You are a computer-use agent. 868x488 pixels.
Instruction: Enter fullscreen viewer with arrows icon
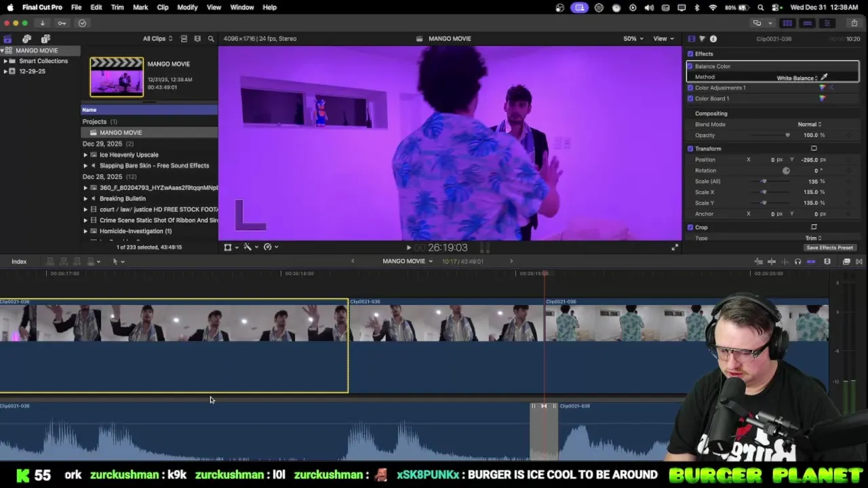(675, 247)
